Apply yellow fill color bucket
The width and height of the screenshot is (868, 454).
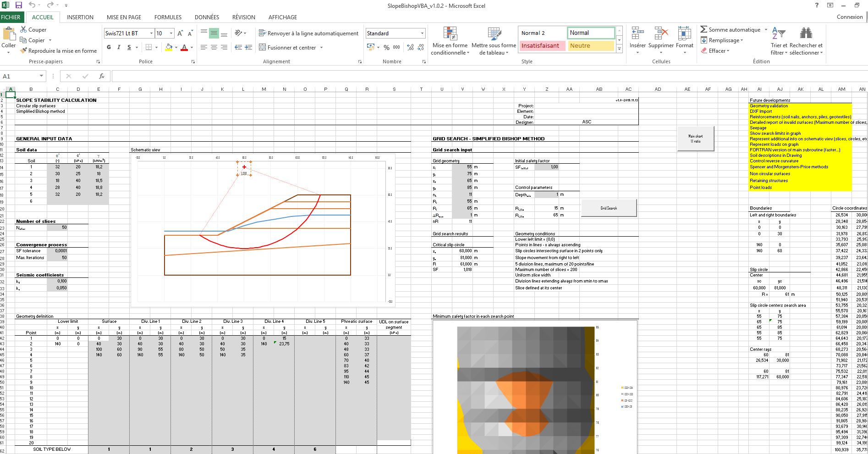[x=169, y=47]
